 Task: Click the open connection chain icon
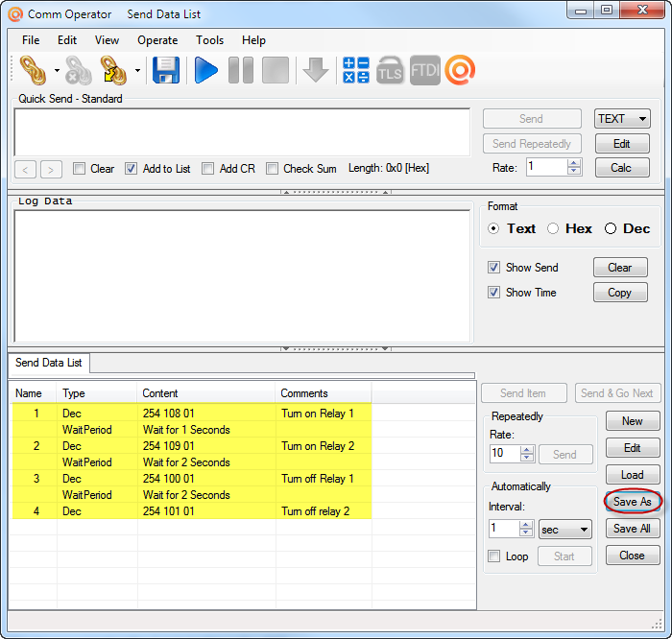pyautogui.click(x=33, y=70)
